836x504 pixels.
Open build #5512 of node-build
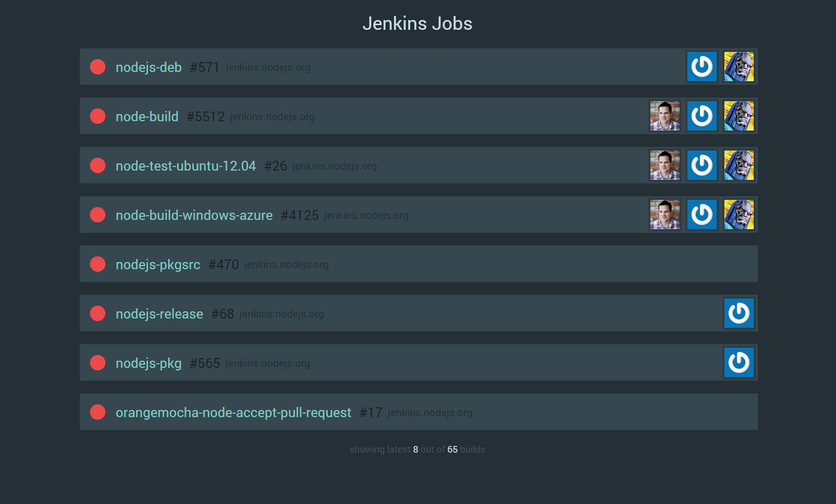click(x=206, y=117)
